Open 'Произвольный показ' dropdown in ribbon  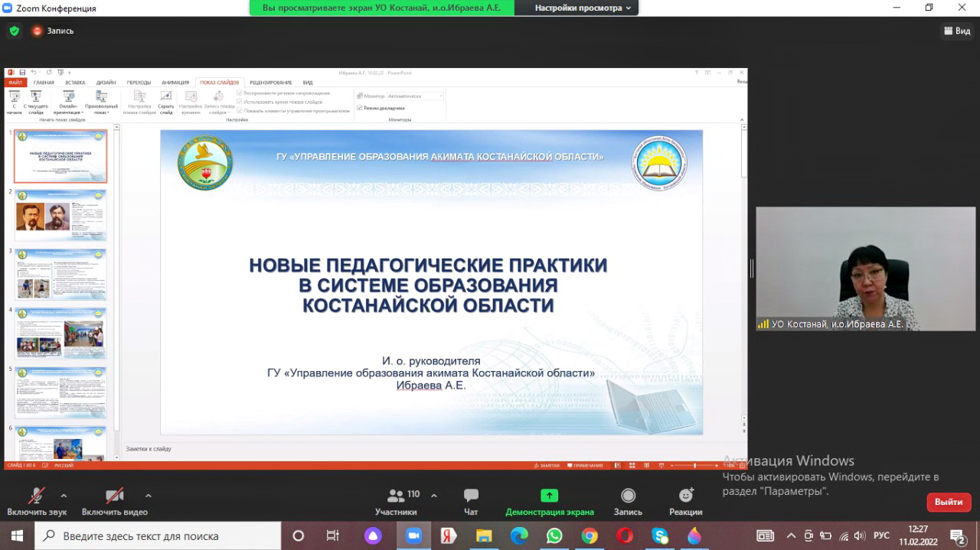point(101,103)
